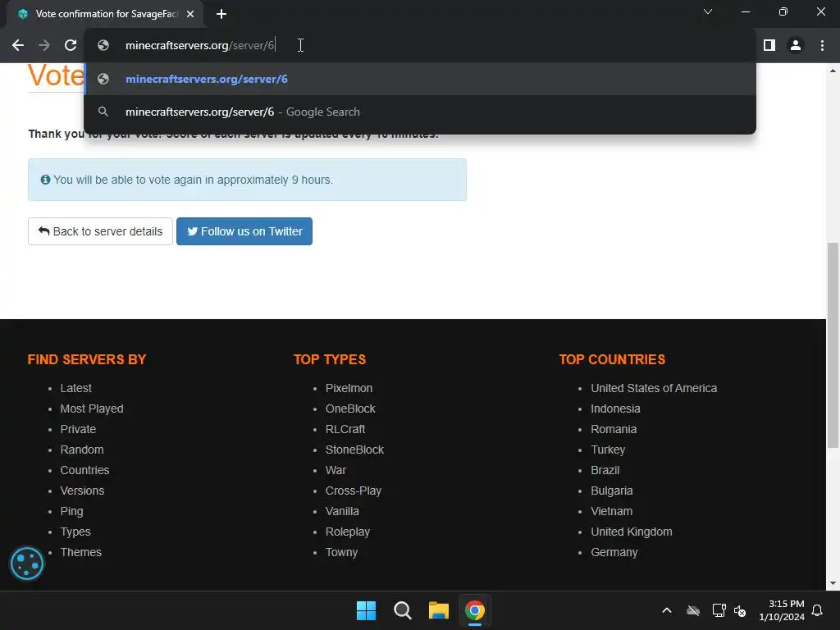
Task: Open File Explorer from the taskbar
Action: 438,610
